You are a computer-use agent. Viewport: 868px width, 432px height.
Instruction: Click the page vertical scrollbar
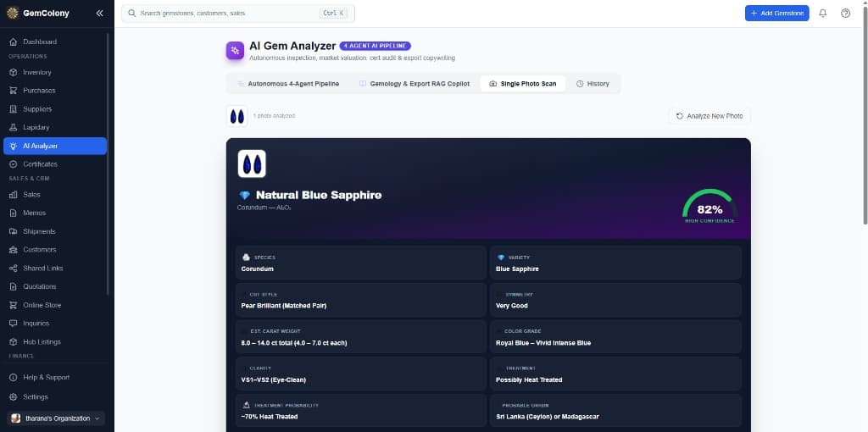(x=865, y=114)
